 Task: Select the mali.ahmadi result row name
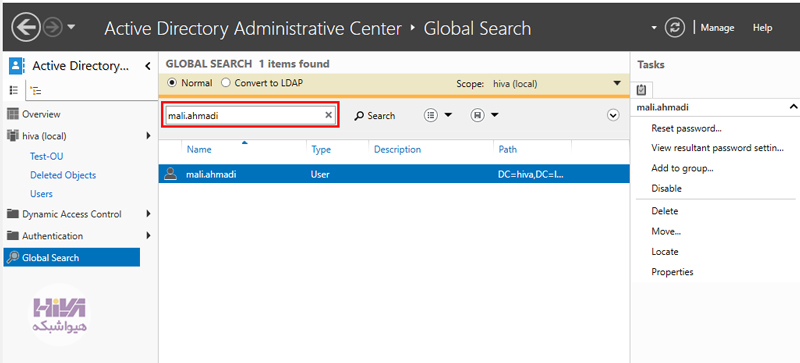pyautogui.click(x=211, y=175)
